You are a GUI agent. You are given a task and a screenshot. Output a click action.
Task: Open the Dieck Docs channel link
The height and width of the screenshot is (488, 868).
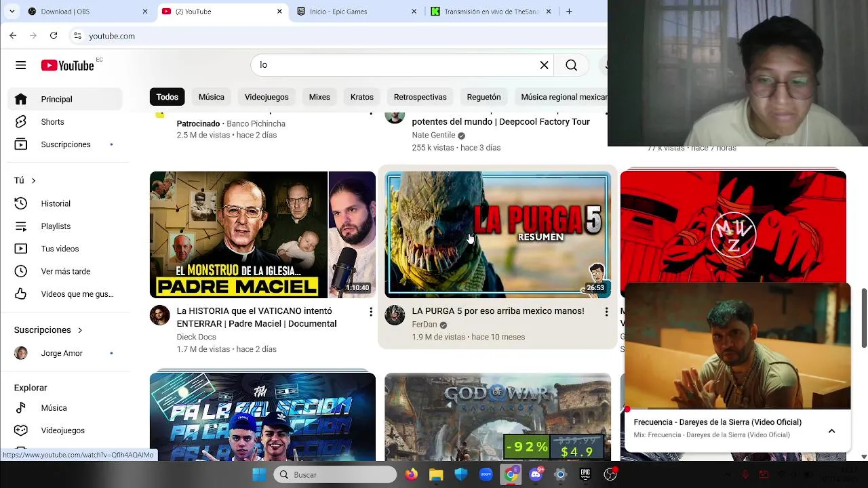click(x=196, y=337)
